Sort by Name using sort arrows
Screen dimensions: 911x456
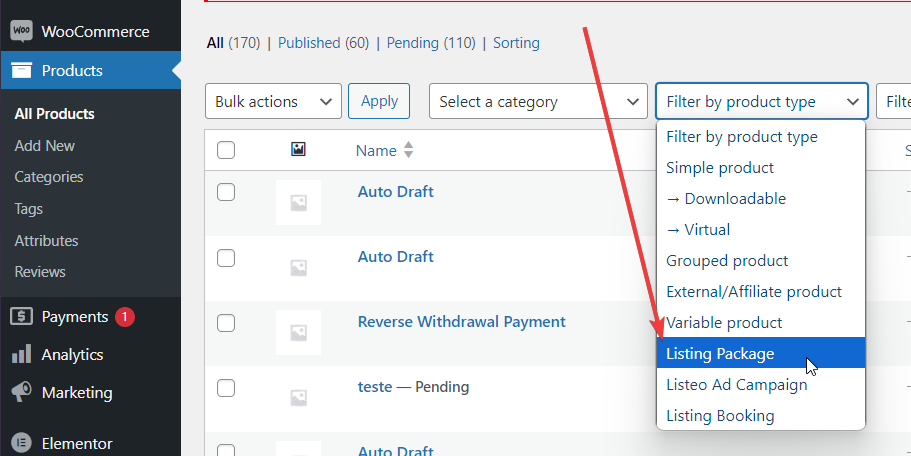click(x=408, y=151)
